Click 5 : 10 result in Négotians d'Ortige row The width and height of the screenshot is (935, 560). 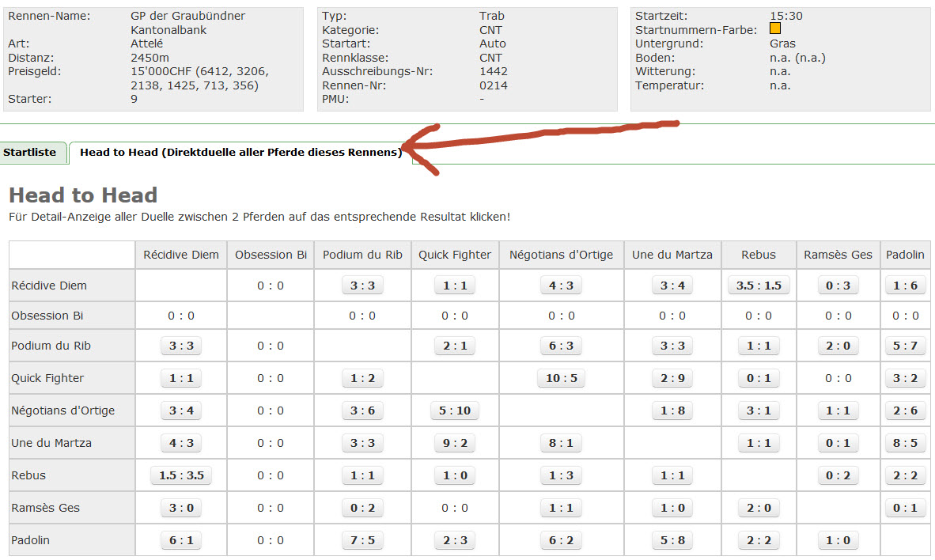click(455, 411)
